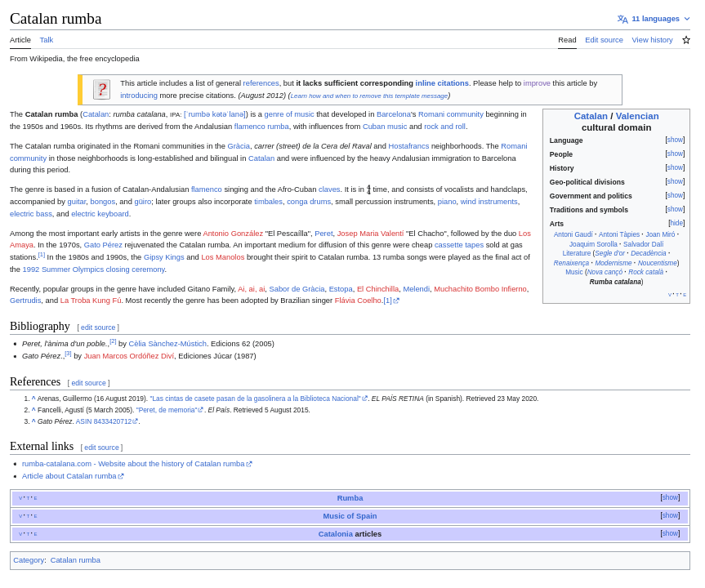Edit source of the Bibliography section
This screenshot has height=588, width=705.
98,327
